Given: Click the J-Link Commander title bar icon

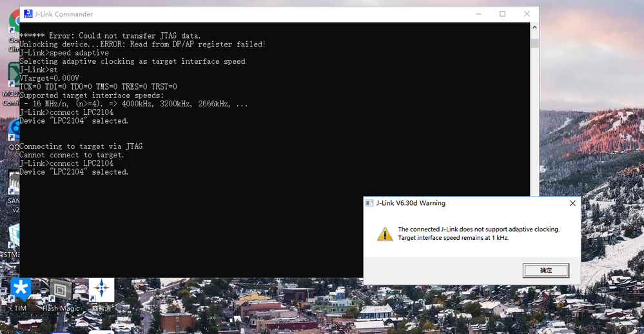Looking at the screenshot, I should (28, 14).
